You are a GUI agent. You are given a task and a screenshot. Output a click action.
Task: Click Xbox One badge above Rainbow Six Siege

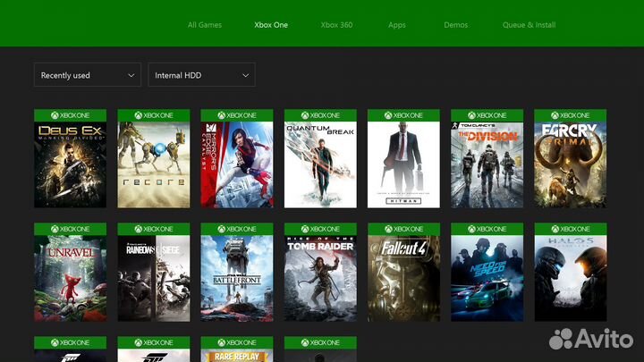pos(154,229)
